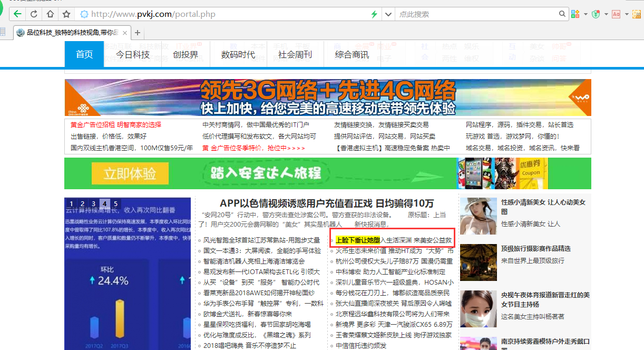Click the green shield payment protection icon
The width and height of the screenshot is (644, 350).
(596, 14)
